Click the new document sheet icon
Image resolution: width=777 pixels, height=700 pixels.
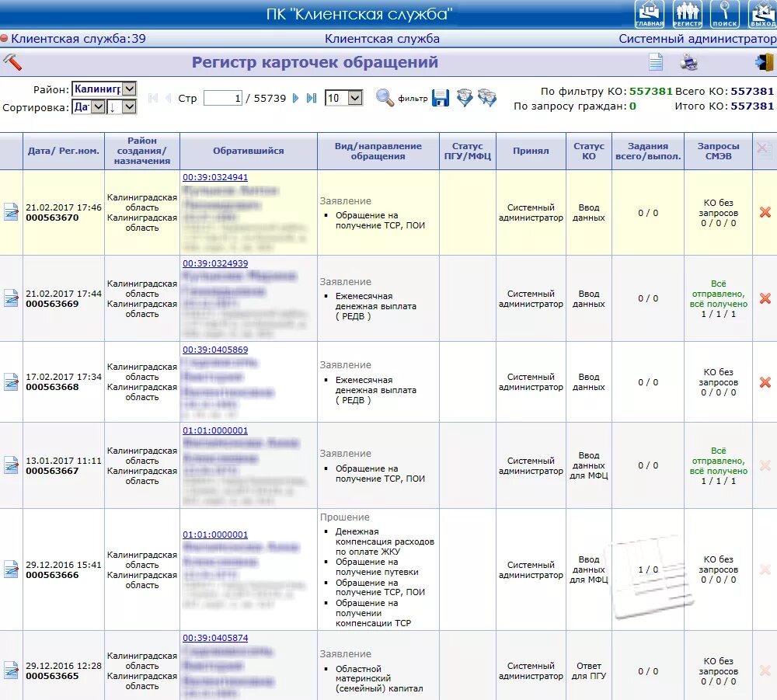pyautogui.click(x=656, y=62)
